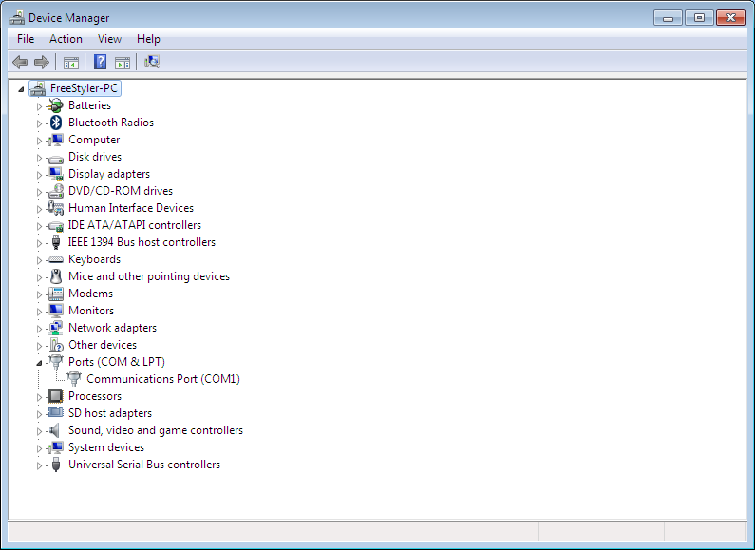The image size is (756, 550).
Task: Select the Batteries category icon
Action: pyautogui.click(x=56, y=105)
